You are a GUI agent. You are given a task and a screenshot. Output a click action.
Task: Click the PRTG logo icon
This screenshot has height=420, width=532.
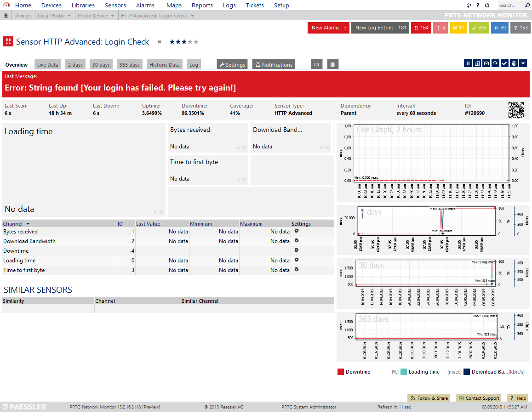(x=6, y=5)
